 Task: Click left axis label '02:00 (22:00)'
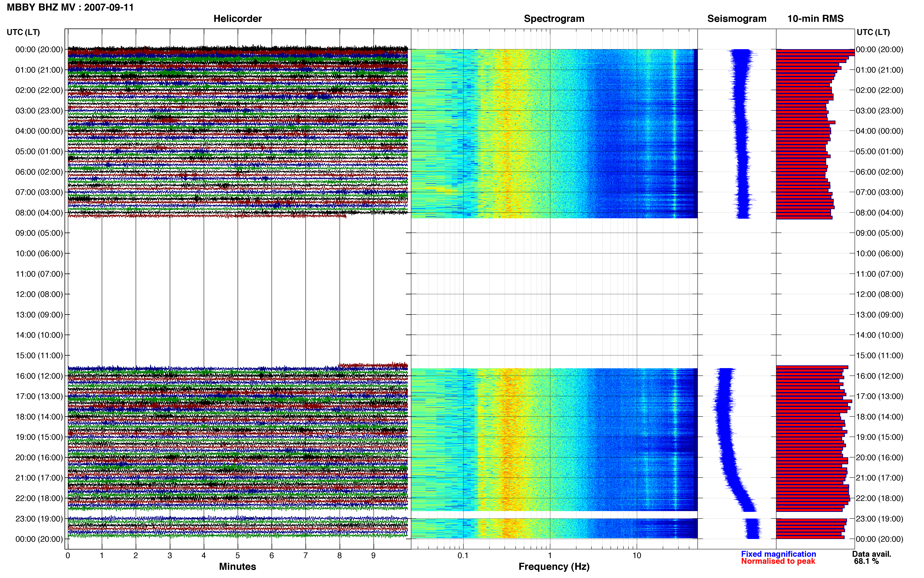tap(39, 90)
